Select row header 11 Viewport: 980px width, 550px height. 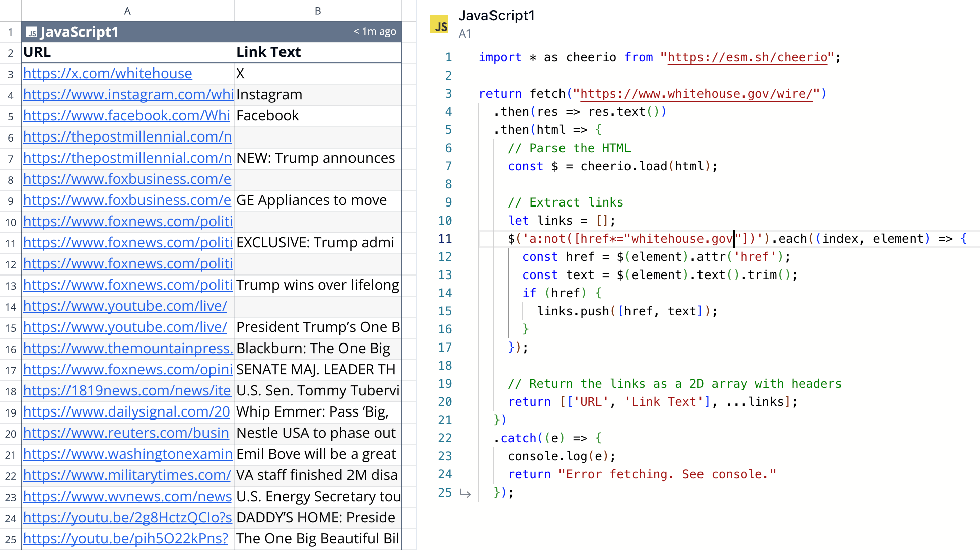[10, 243]
